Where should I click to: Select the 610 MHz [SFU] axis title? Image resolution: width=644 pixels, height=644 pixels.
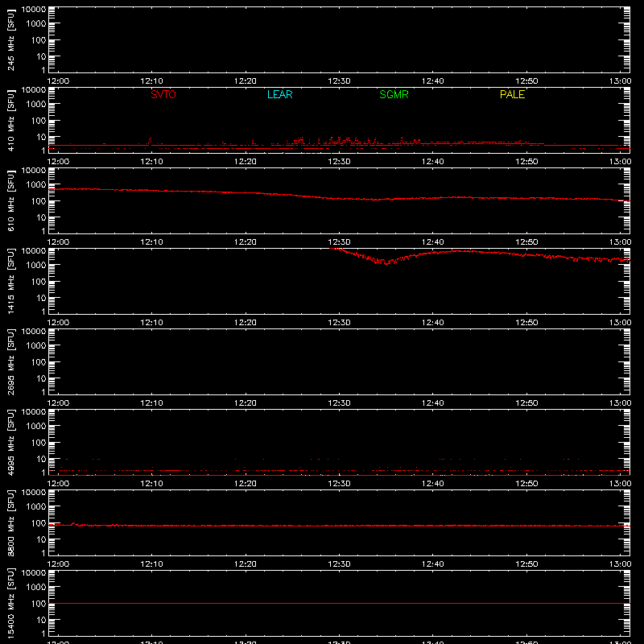point(10,200)
